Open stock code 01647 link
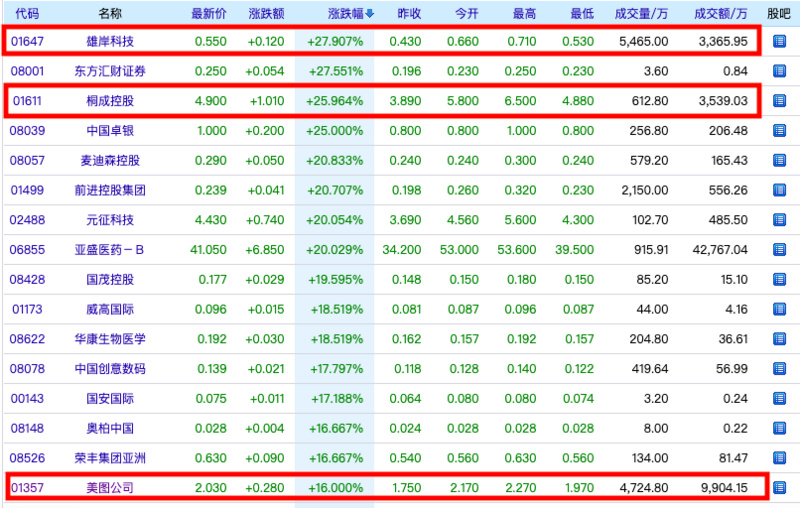Screen dimensions: 800x508 pyautogui.click(x=27, y=41)
